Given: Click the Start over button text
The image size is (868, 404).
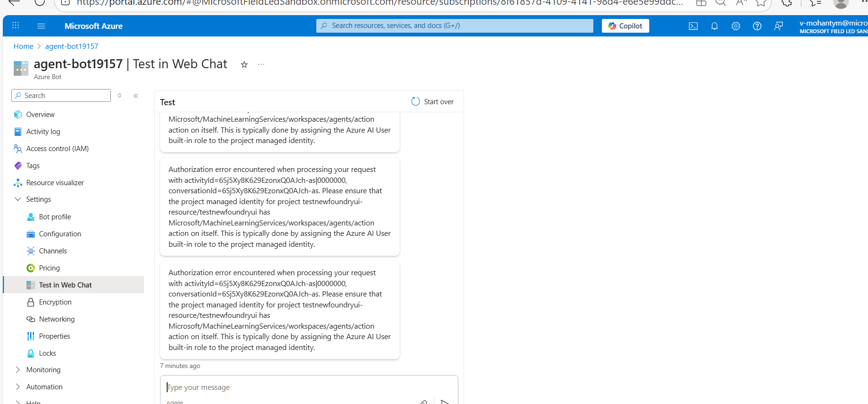Looking at the screenshot, I should [x=439, y=102].
